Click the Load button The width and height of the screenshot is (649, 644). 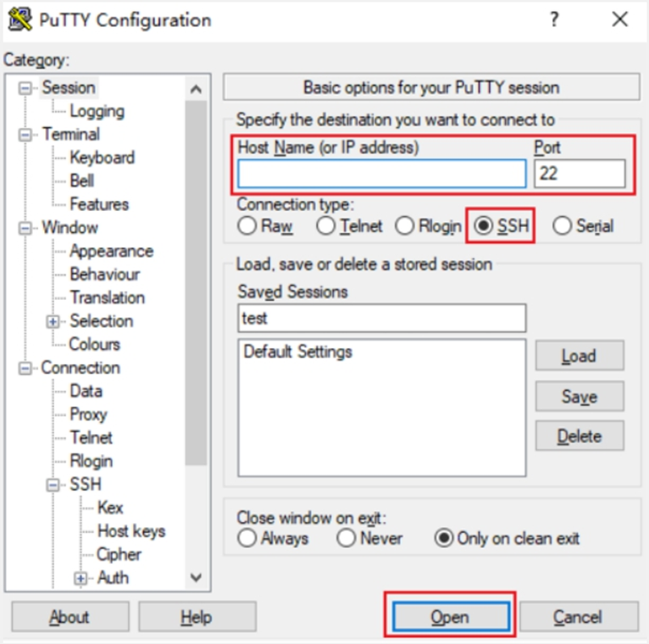tap(580, 356)
